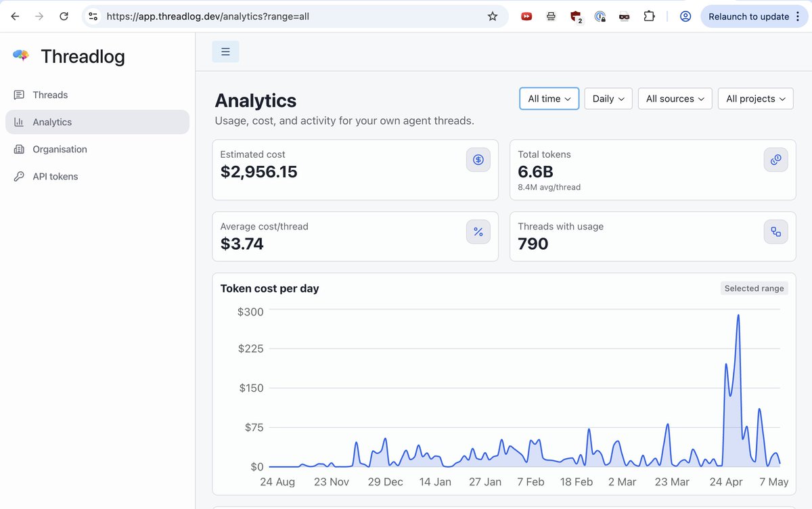This screenshot has height=509, width=812.
Task: Click the 24 Aug axis label
Action: (x=277, y=482)
